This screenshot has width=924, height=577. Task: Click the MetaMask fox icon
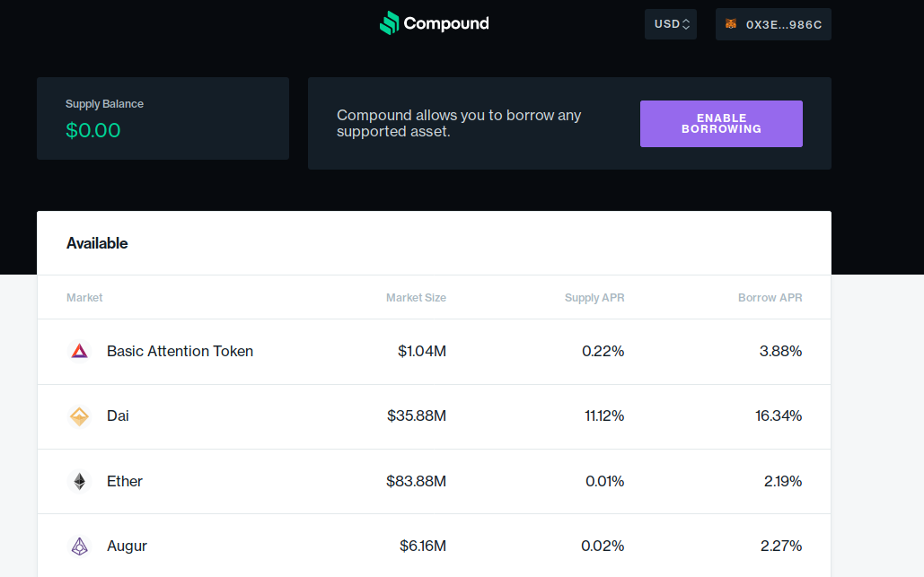tap(731, 24)
